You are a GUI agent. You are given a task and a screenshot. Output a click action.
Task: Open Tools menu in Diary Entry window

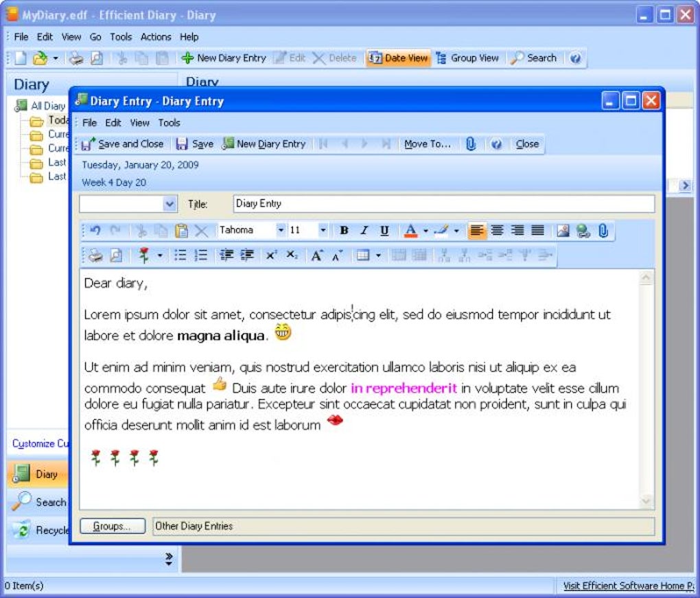pyautogui.click(x=170, y=123)
